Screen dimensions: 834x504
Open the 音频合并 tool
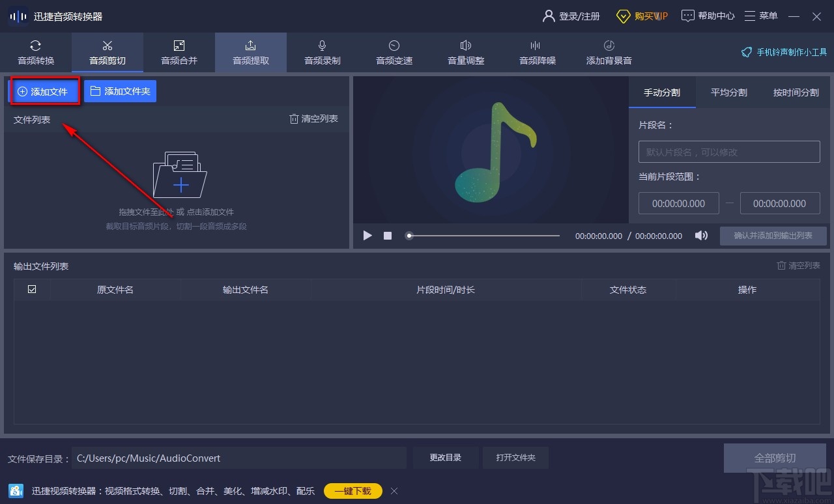click(x=179, y=52)
